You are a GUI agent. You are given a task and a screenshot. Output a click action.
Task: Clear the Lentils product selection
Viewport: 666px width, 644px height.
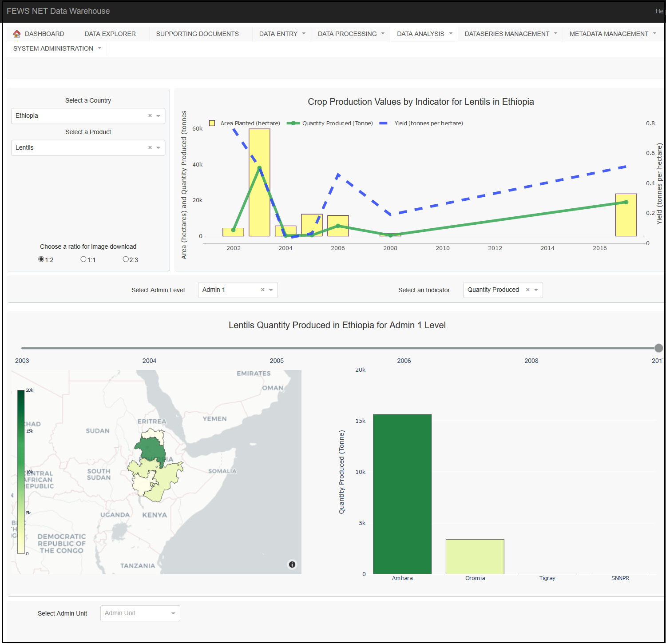pyautogui.click(x=150, y=147)
